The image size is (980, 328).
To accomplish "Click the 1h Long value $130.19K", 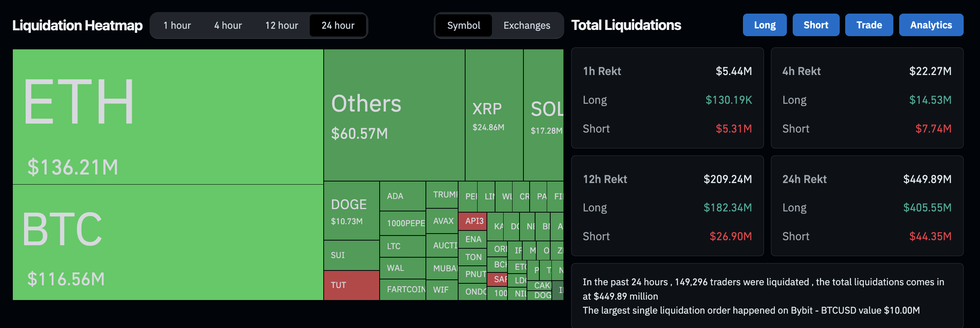I will click(729, 100).
